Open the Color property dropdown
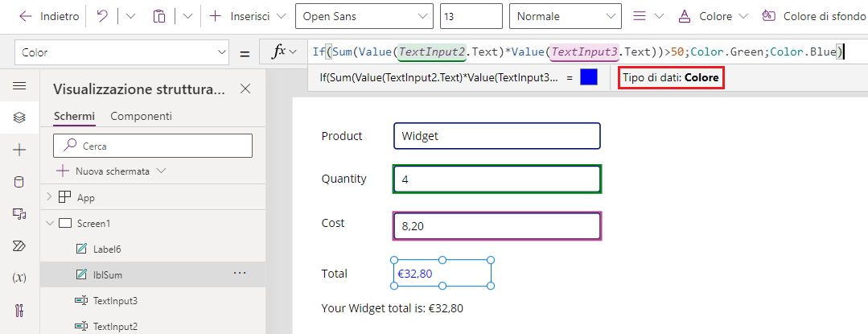The width and height of the screenshot is (868, 334). 121,52
